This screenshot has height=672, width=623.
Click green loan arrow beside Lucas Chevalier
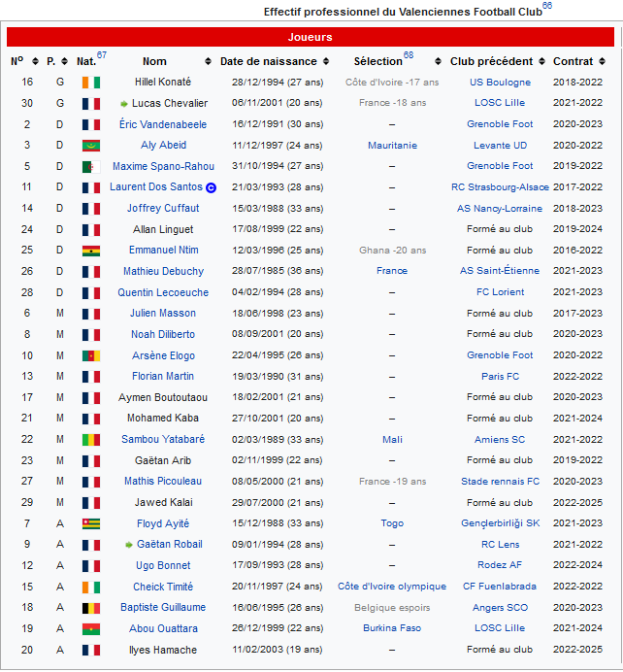(124, 104)
